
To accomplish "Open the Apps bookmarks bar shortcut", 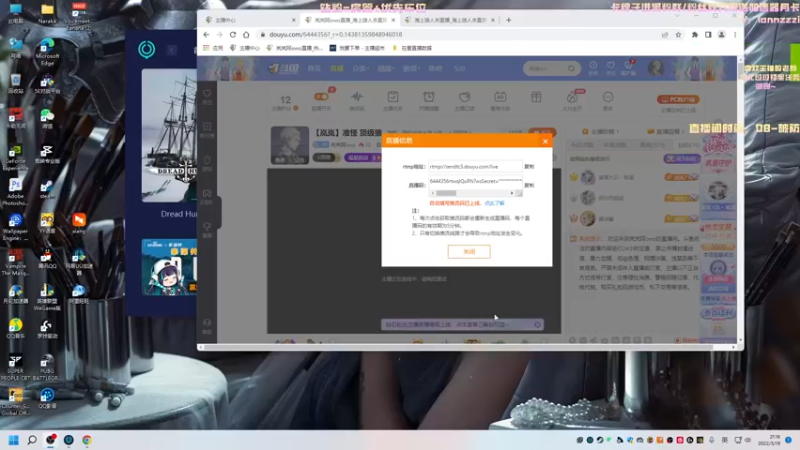I will 213,48.
